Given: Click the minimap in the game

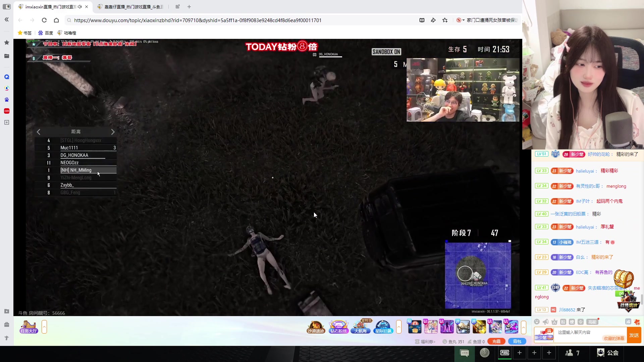Looking at the screenshot, I should 478,276.
